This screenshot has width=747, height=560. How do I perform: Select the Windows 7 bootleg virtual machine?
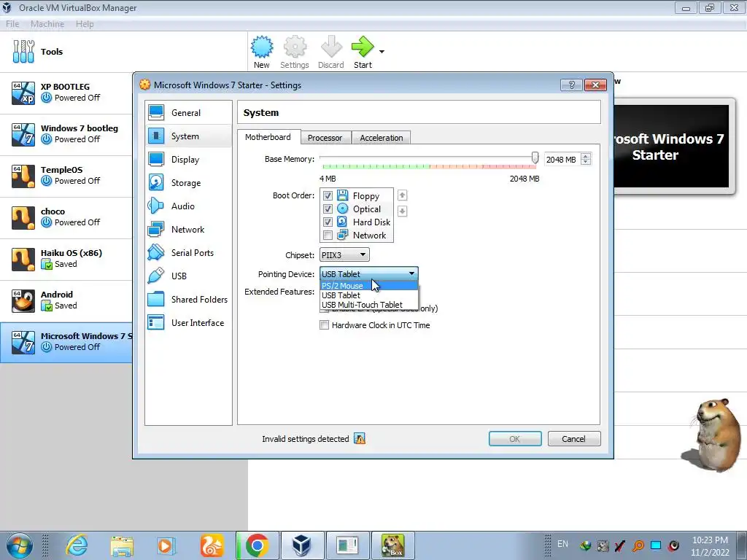click(66, 134)
